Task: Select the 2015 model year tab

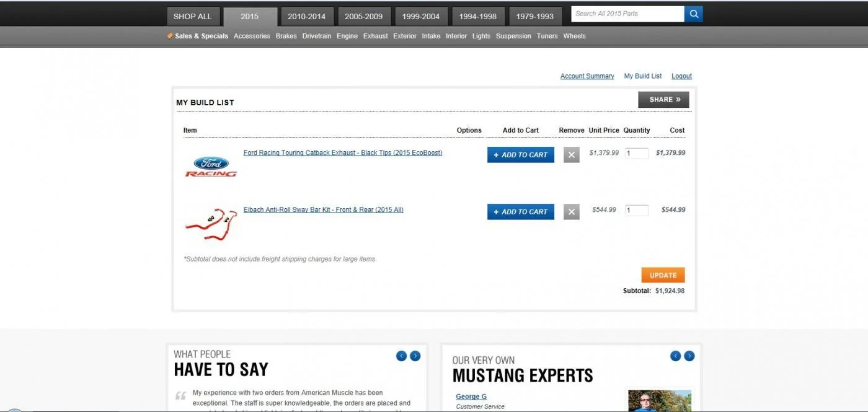Action: click(250, 17)
